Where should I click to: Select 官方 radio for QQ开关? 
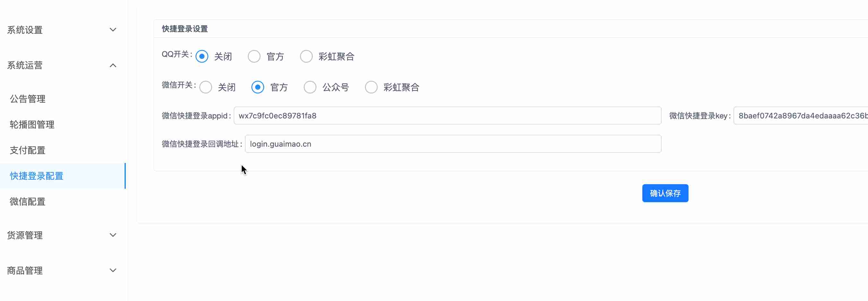[x=254, y=56]
